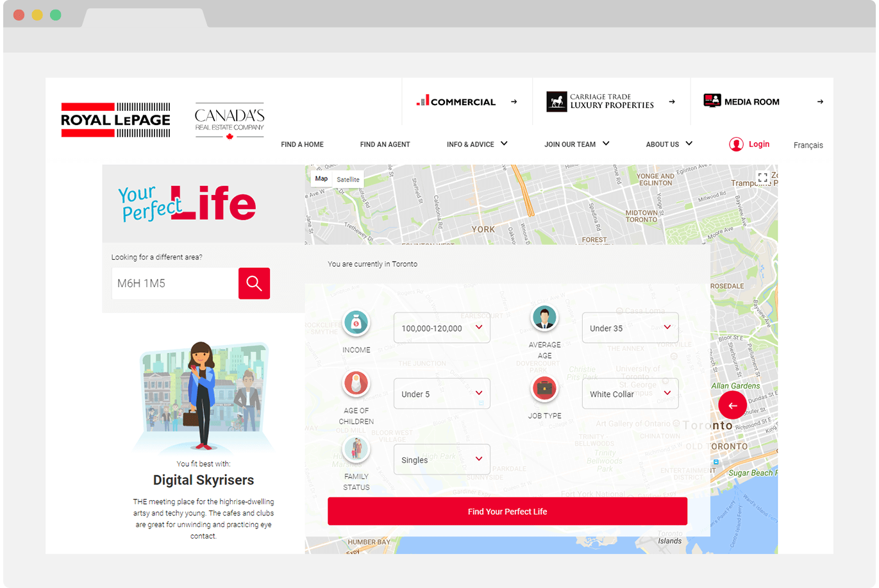Click the red magnifying glass search button

(254, 283)
